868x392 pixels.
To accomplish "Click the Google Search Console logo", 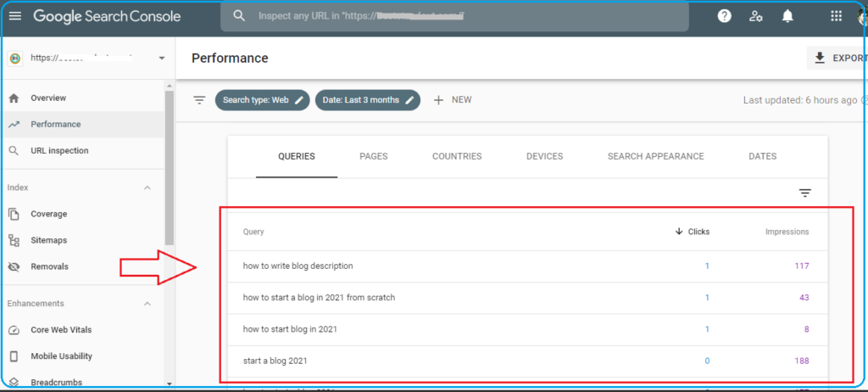I will point(107,16).
